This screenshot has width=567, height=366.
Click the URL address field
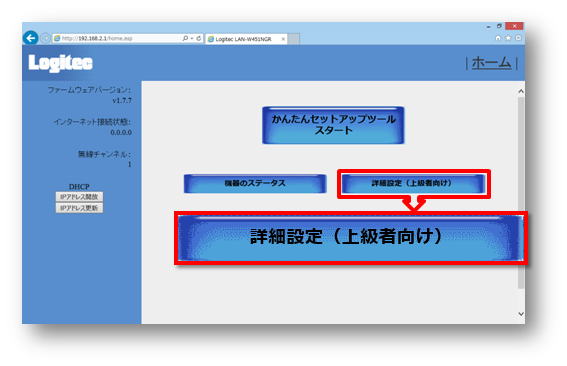(x=118, y=38)
